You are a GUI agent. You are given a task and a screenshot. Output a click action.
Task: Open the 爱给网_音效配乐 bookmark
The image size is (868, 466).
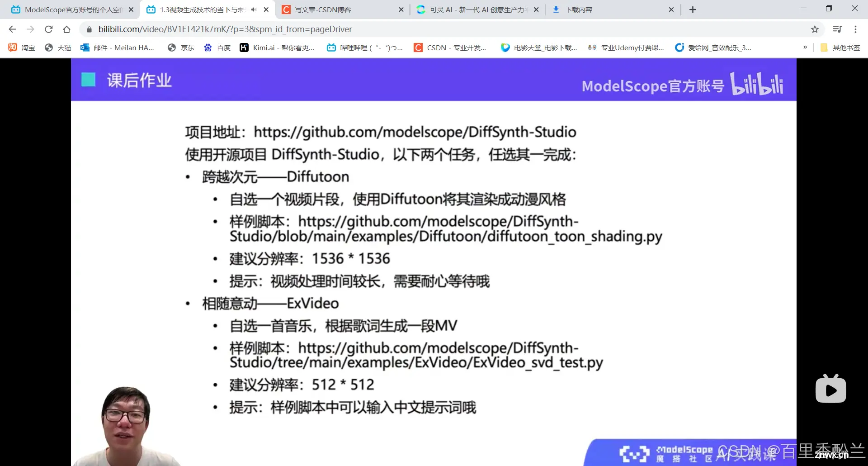coord(713,48)
